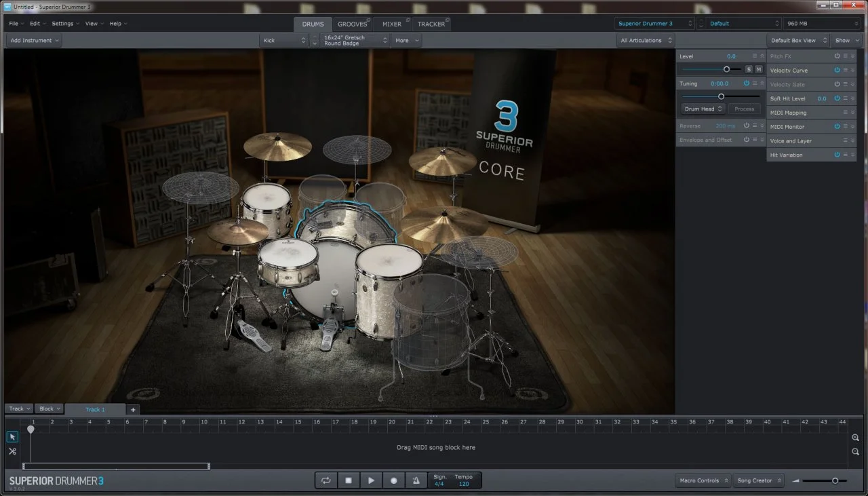Switch to the GROOVES tab
The width and height of the screenshot is (868, 496).
(x=352, y=24)
